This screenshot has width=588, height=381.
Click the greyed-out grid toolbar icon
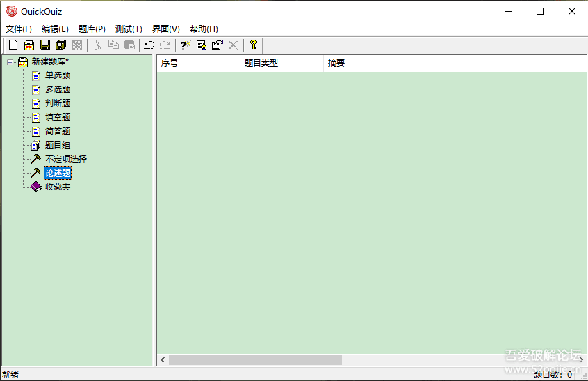77,45
